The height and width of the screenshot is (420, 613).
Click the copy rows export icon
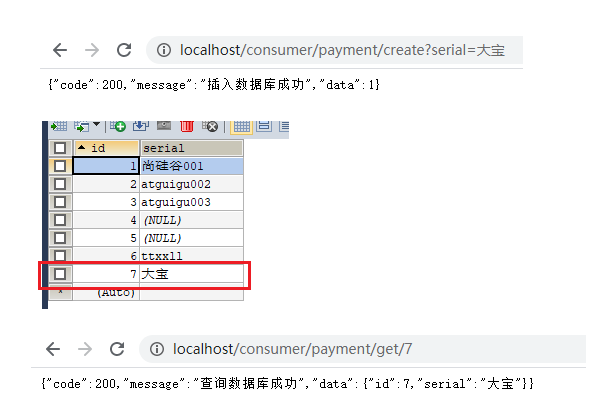pyautogui.click(x=82, y=126)
